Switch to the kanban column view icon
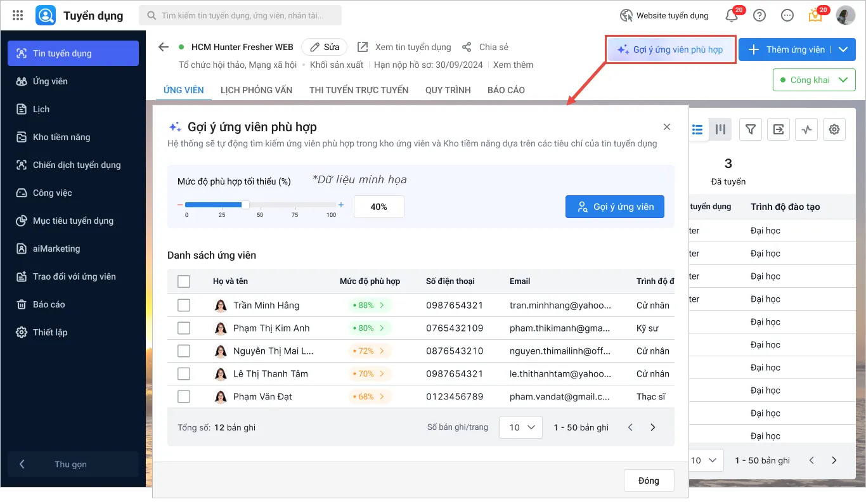 click(x=720, y=129)
